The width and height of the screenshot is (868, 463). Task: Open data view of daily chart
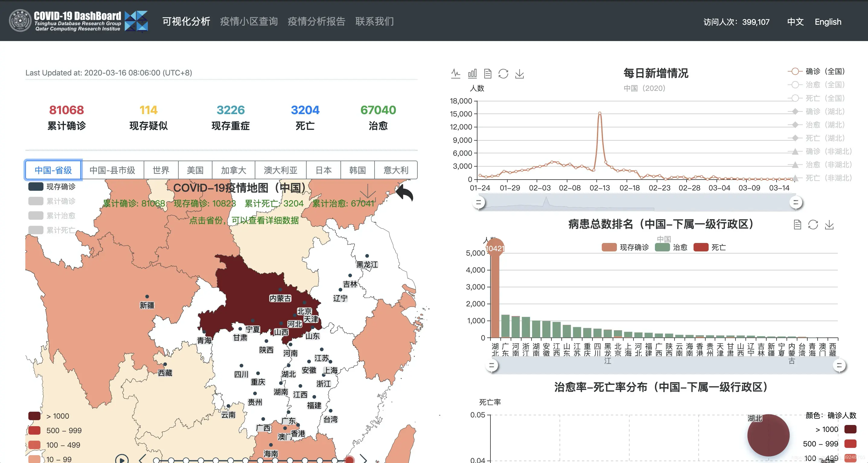pyautogui.click(x=488, y=73)
